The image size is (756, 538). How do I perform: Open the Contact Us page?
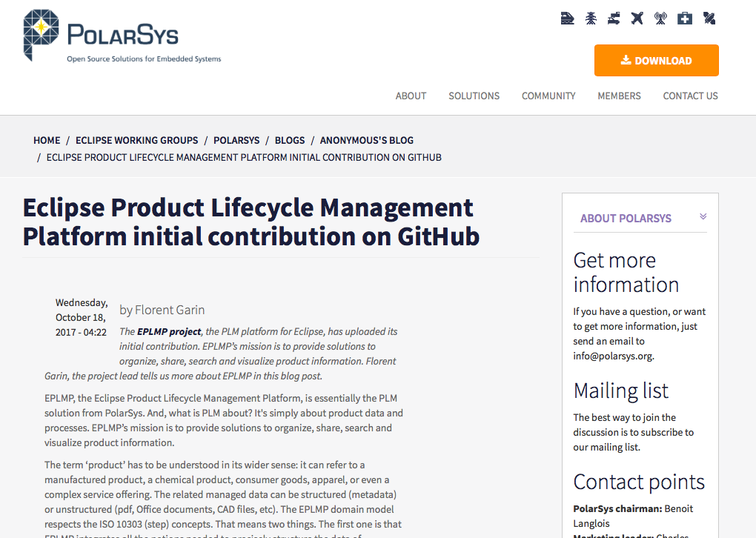[x=690, y=96]
